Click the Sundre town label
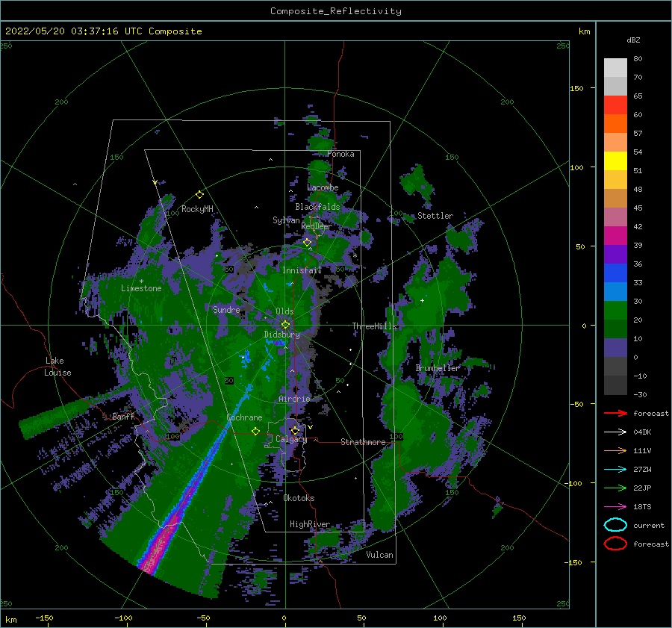 coord(226,309)
